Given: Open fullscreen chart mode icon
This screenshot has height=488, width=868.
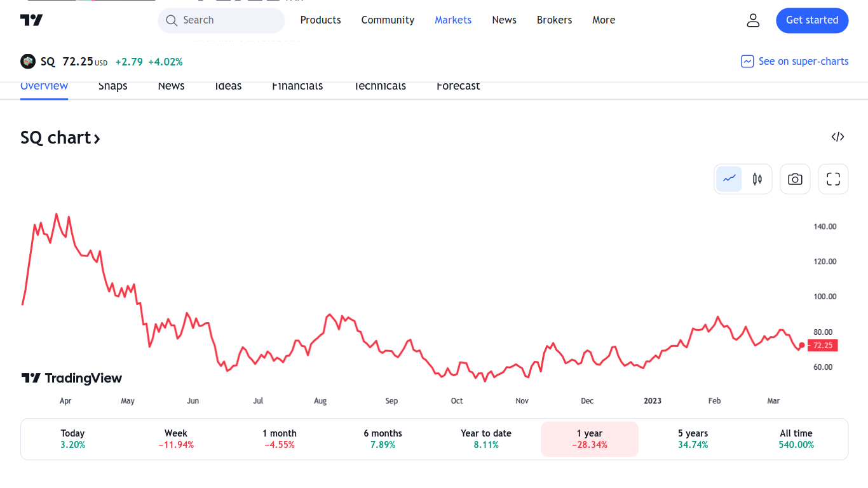Looking at the screenshot, I should point(833,179).
